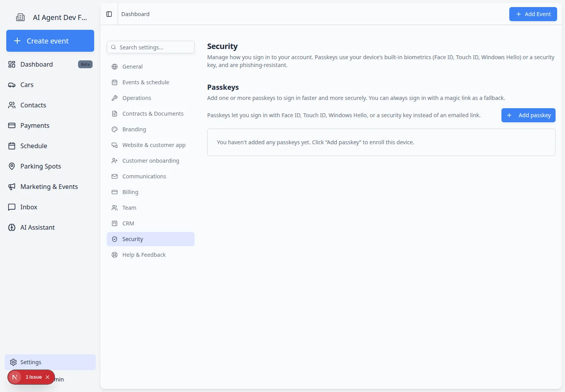Screen dimensions: 565x392
Task: Go to Payments
Action: [50, 125]
